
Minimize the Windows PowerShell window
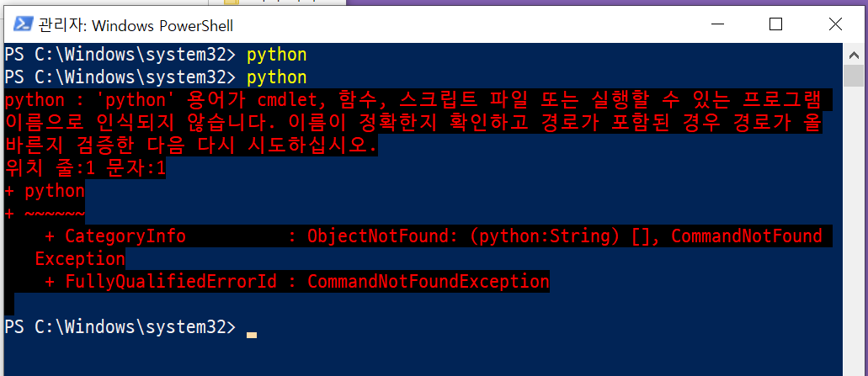point(718,24)
